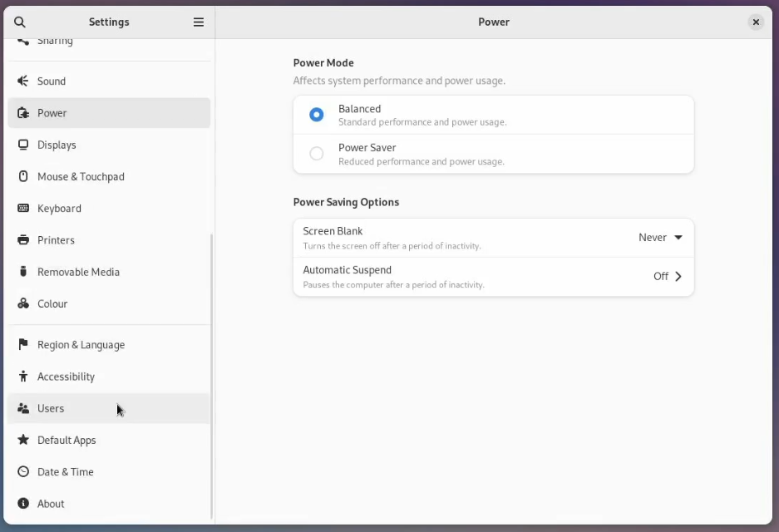Open the About panel
Viewport: 779px width, 532px height.
coord(51,504)
